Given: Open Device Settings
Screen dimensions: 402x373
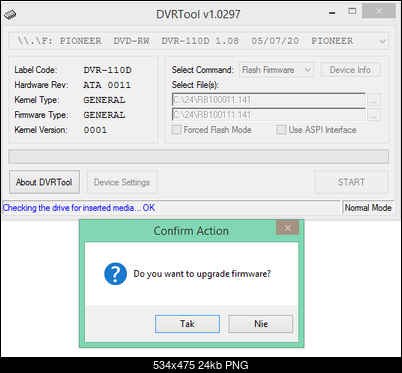Looking at the screenshot, I should tap(122, 182).
